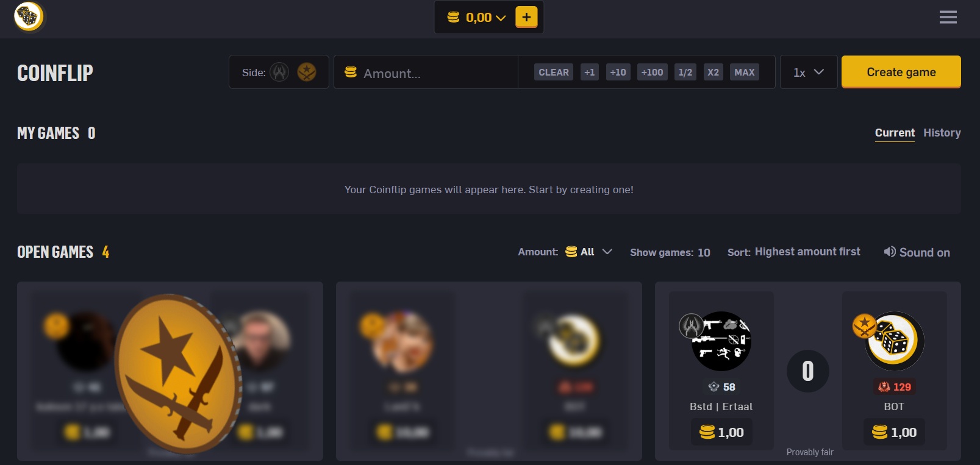The height and width of the screenshot is (465, 980).
Task: Open the hamburger menu
Action: [948, 17]
